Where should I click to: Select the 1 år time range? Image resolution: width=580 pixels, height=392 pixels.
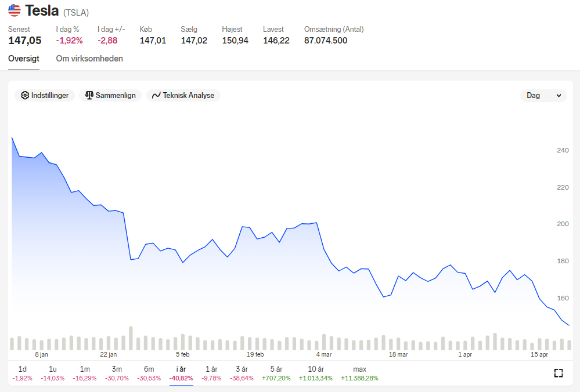pyautogui.click(x=211, y=373)
